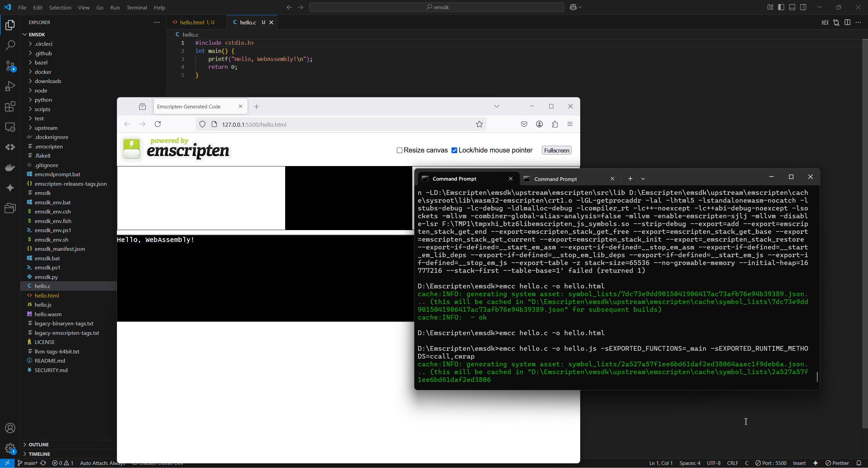This screenshot has height=468, width=868.
Task: Open the Terminal menu
Action: (137, 7)
